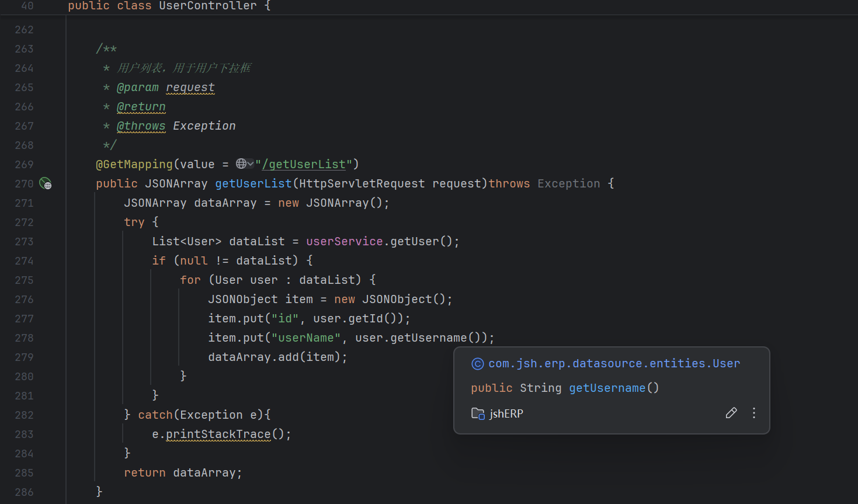The width and height of the screenshot is (858, 504).
Task: Click the greyed Exception after throws
Action: [569, 183]
